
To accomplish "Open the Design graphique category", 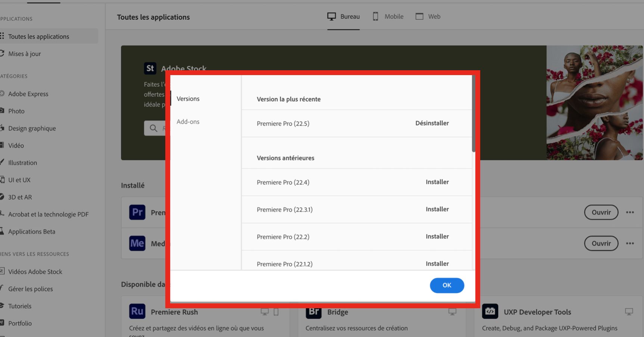I will point(32,128).
